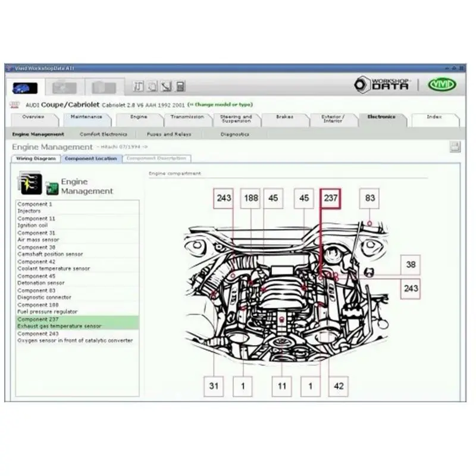Open the calculator toolbar icon
The height and width of the screenshot is (476, 476).
click(x=179, y=86)
